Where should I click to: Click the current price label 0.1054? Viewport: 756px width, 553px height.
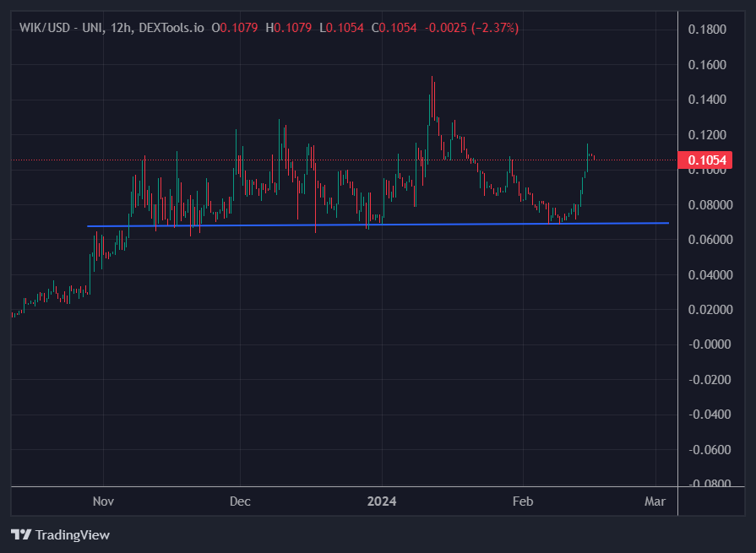704,160
